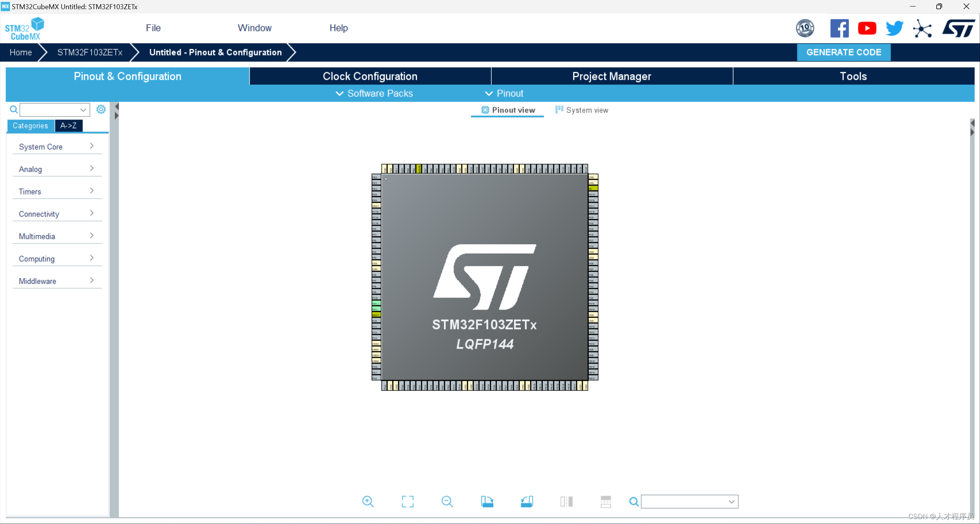Viewport: 980px width, 524px height.
Task: Click the vertical flip/split view icon
Action: (x=567, y=501)
